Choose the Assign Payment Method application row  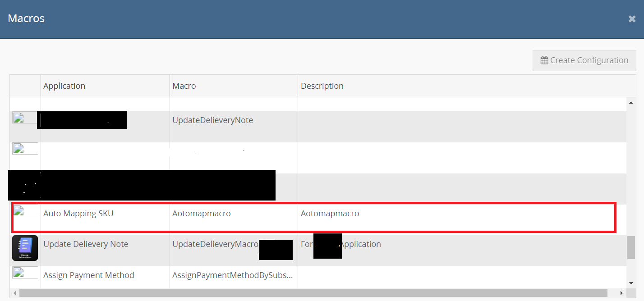(x=89, y=275)
